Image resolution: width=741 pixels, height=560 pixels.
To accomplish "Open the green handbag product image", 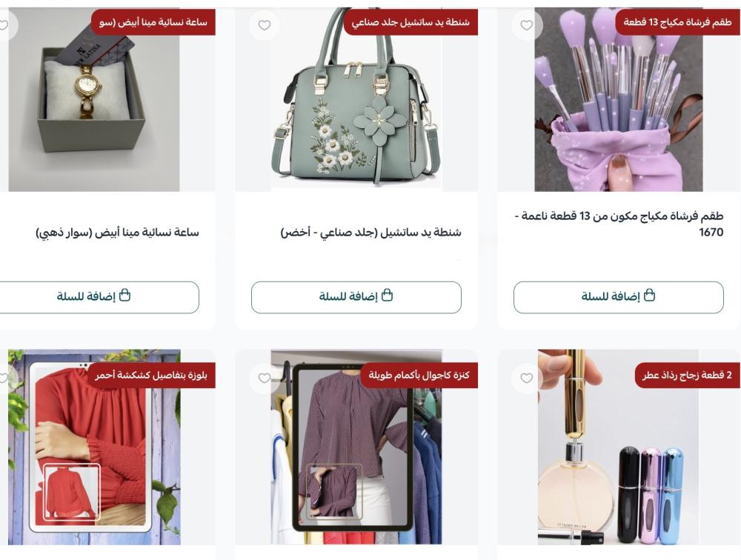I will point(356,99).
